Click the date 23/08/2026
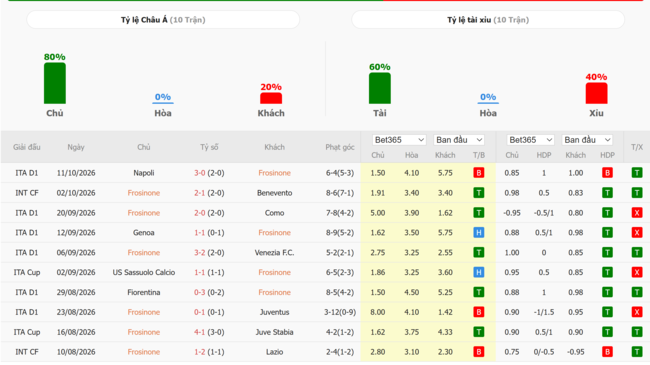This screenshot has width=650, height=365. pos(76,312)
